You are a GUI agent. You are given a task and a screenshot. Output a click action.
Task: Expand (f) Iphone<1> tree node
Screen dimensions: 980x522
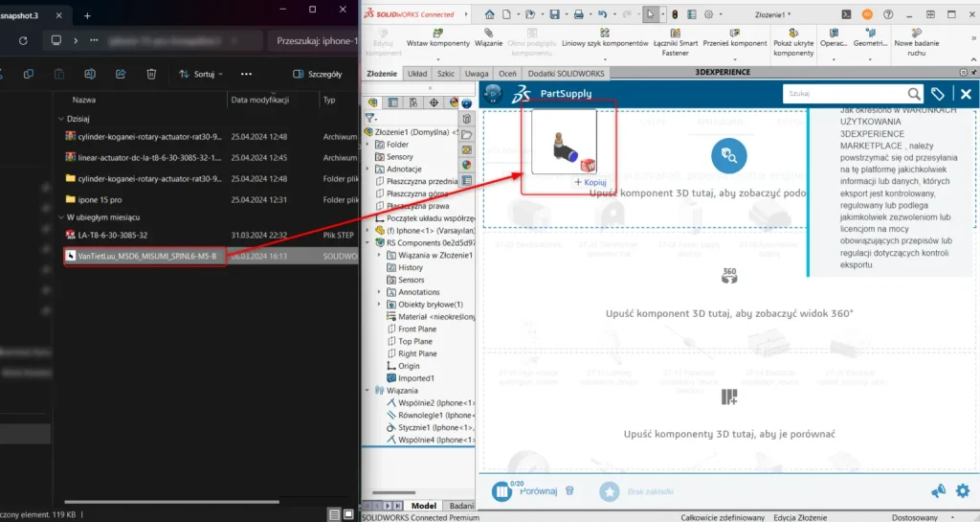pos(367,231)
